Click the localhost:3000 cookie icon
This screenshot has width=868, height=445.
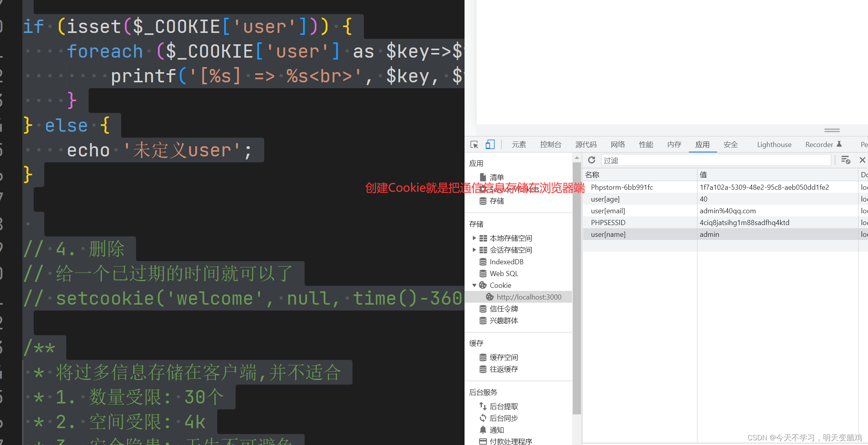pyautogui.click(x=490, y=297)
